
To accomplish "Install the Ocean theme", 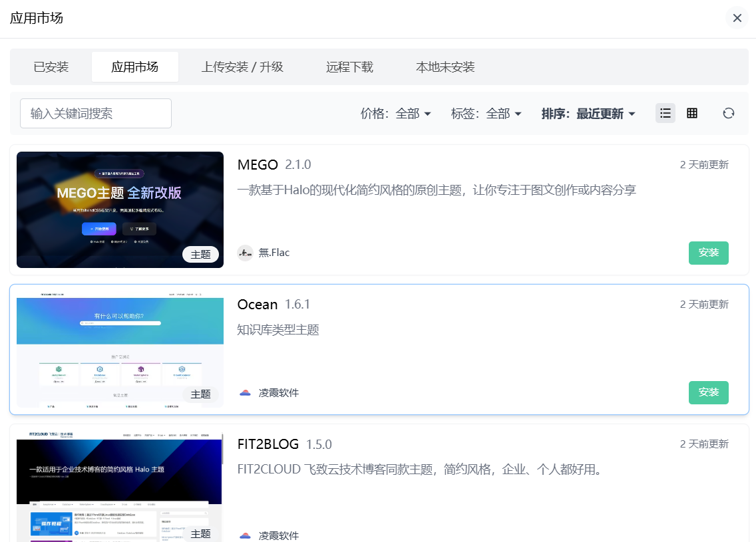I will click(x=708, y=392).
